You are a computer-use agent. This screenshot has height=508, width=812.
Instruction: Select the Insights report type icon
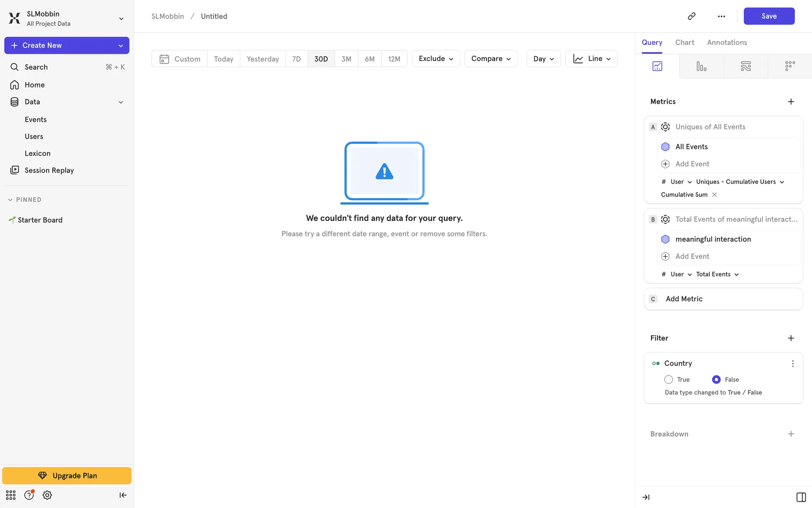657,66
